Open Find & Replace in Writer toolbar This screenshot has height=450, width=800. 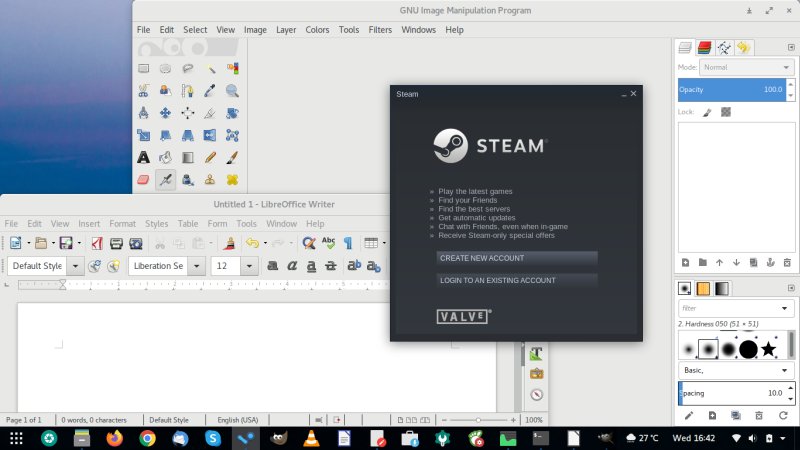coord(309,243)
